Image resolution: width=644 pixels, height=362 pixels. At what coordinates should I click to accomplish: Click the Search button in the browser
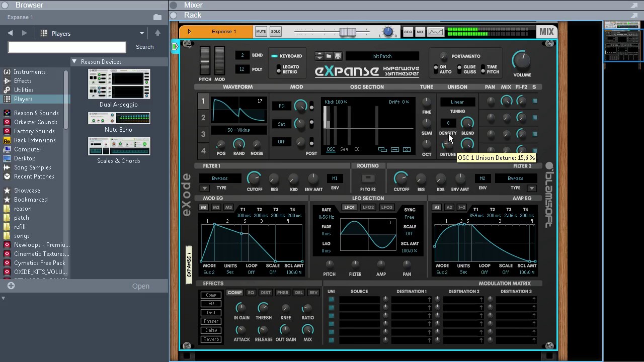145,47
